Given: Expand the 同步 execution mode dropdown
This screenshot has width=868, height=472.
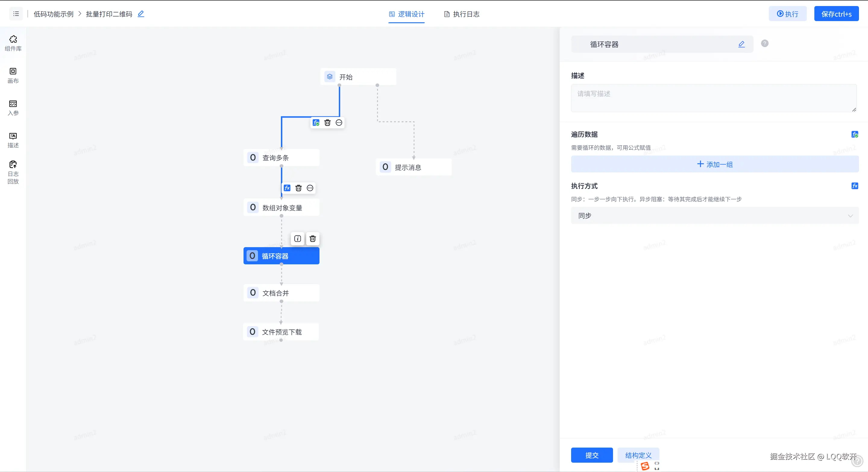Looking at the screenshot, I should pos(714,216).
